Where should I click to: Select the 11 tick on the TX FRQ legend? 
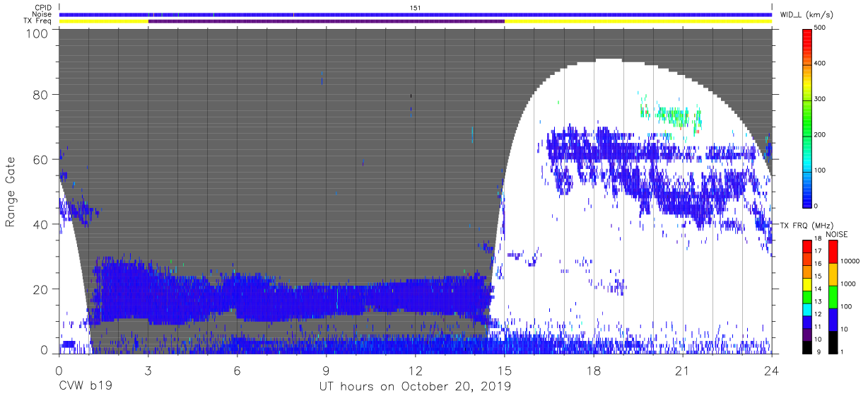coord(817,327)
